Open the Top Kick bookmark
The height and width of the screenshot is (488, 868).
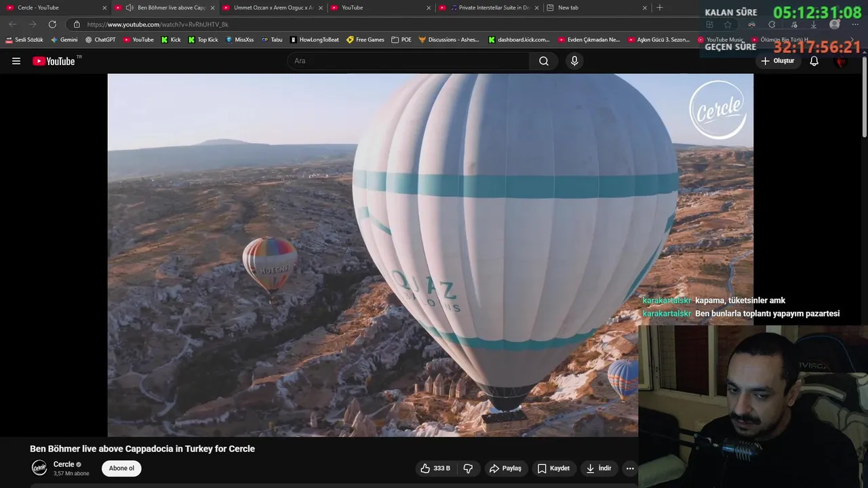[x=203, y=40]
